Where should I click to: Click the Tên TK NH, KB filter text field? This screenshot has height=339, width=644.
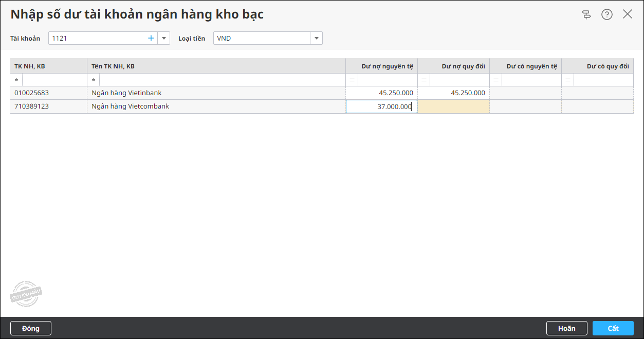point(222,80)
